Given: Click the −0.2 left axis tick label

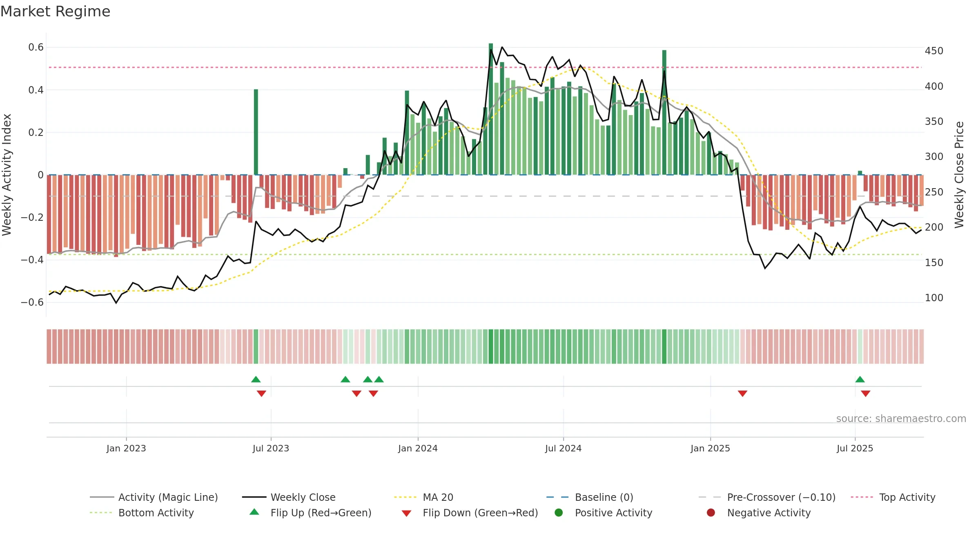Looking at the screenshot, I should pos(32,217).
